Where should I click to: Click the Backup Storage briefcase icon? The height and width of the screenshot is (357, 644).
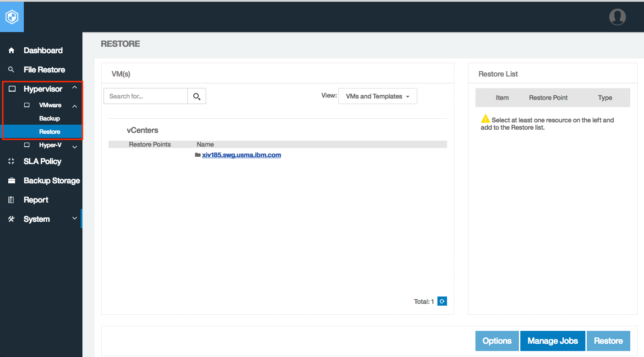tap(11, 181)
